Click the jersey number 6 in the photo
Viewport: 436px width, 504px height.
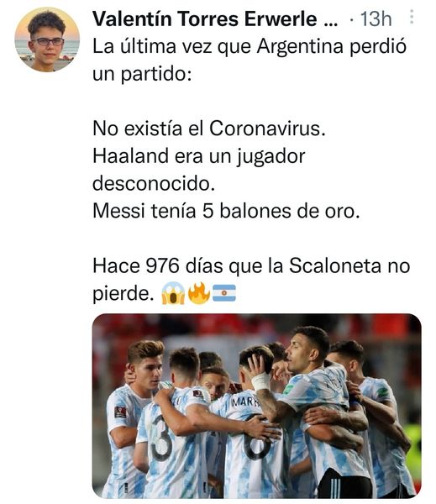[257, 438]
